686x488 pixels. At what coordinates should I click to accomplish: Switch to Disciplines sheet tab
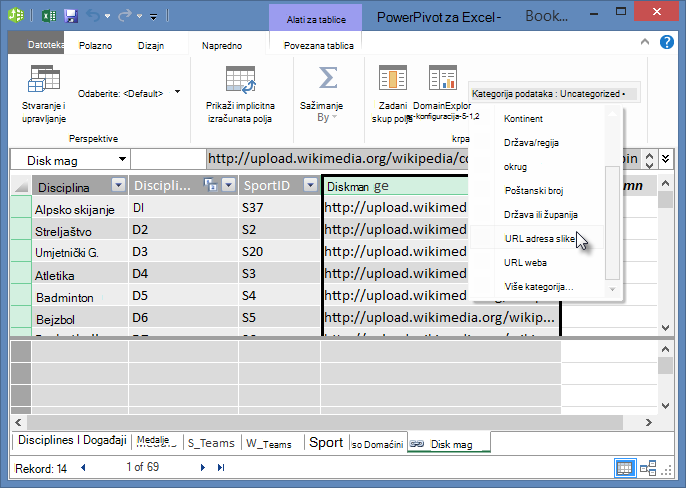(72, 440)
